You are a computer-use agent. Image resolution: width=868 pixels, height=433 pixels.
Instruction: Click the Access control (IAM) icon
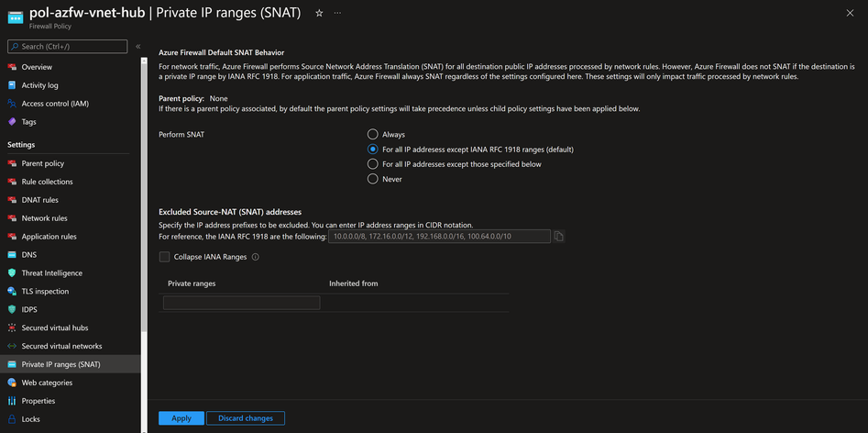[x=12, y=104]
